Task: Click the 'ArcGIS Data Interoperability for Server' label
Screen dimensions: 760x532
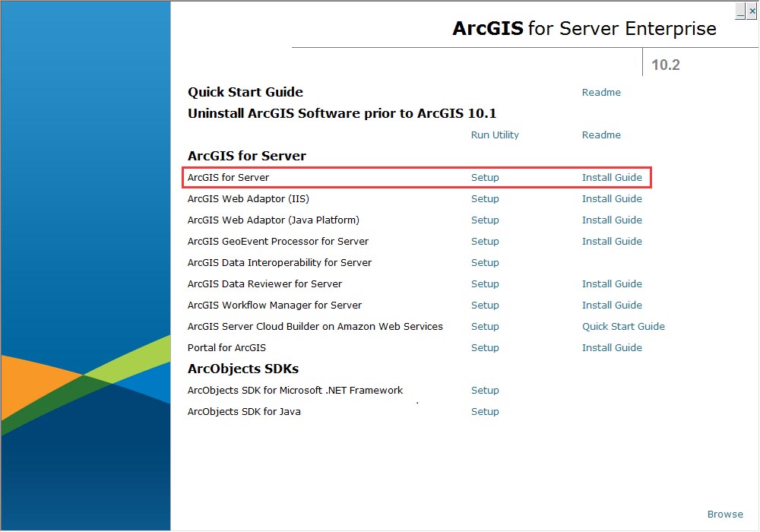Action: 279,263
